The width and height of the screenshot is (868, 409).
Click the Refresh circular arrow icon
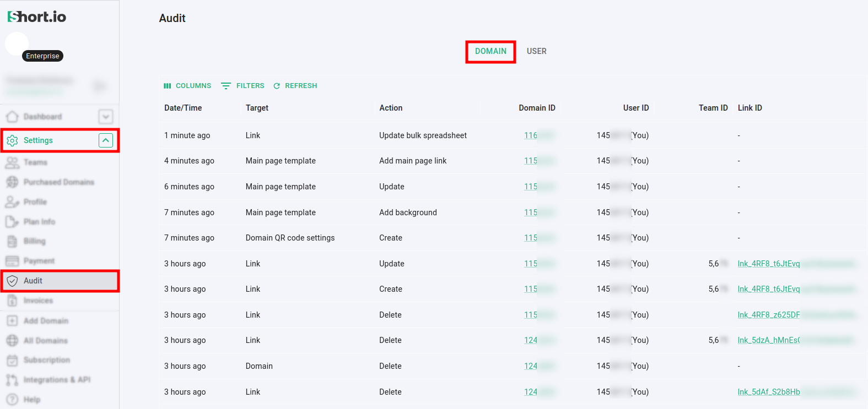277,86
